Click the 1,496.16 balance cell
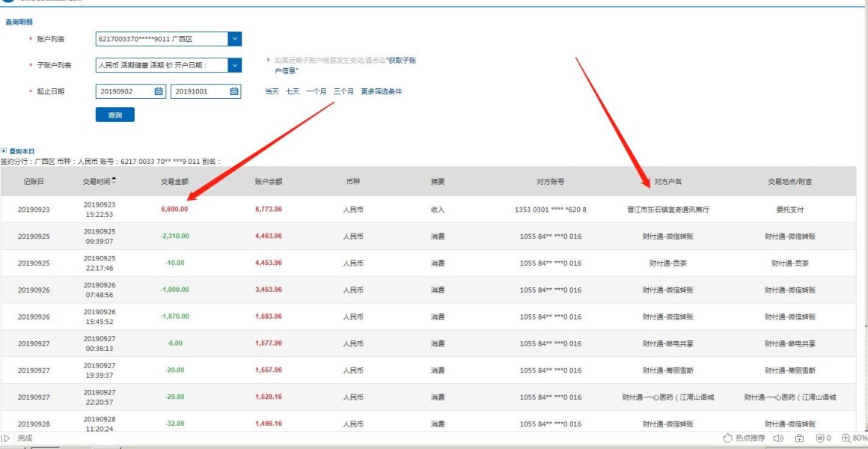This screenshot has height=449, width=868. pos(269,424)
